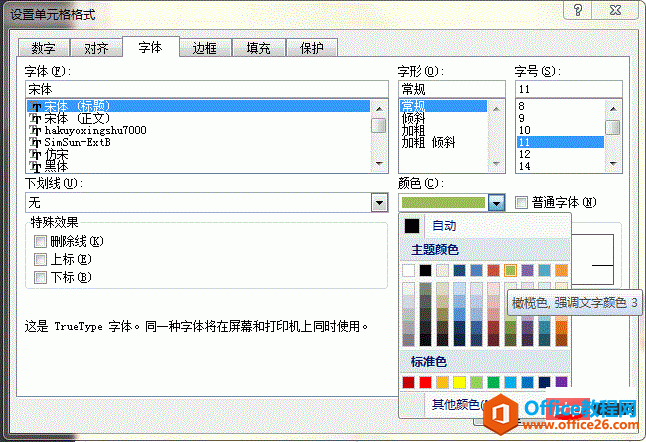Image resolution: width=646 pixels, height=442 pixels.
Task: Click the 字形 style input field
Action: [452, 89]
